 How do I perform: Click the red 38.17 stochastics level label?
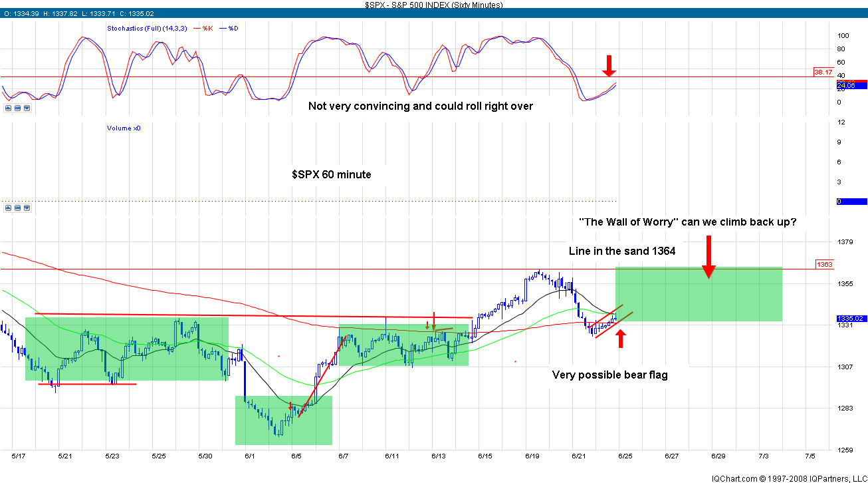[823, 72]
